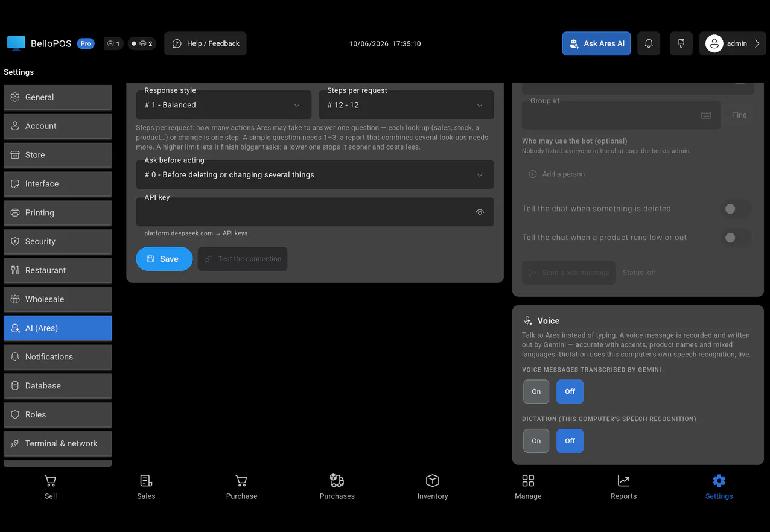Viewport: 770px width, 532px height.
Task: Click the Voice microphone icon
Action: (528, 321)
